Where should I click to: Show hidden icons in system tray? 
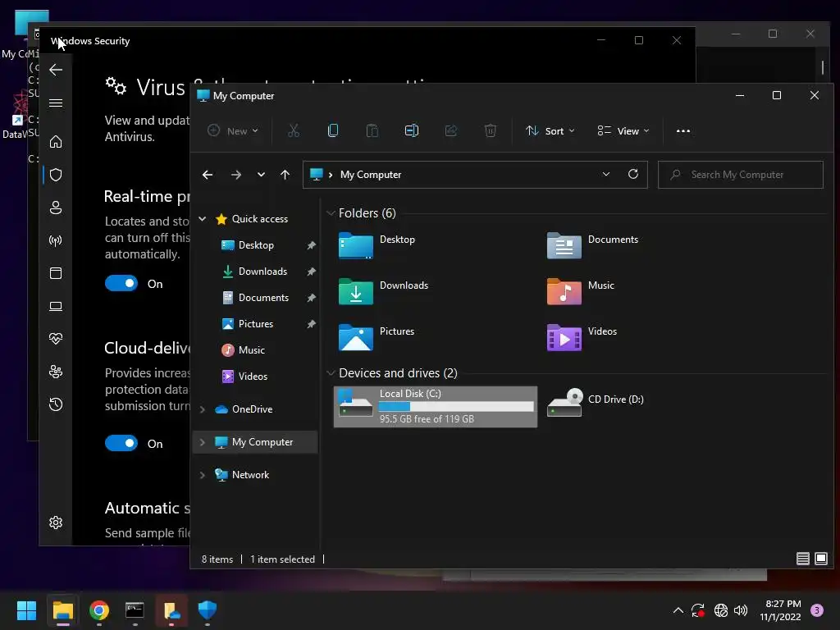coord(678,610)
